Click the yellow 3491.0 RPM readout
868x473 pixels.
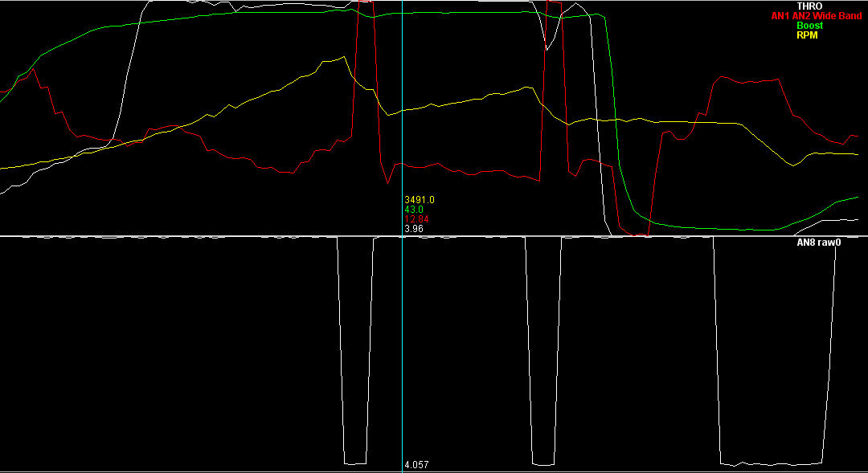(419, 200)
